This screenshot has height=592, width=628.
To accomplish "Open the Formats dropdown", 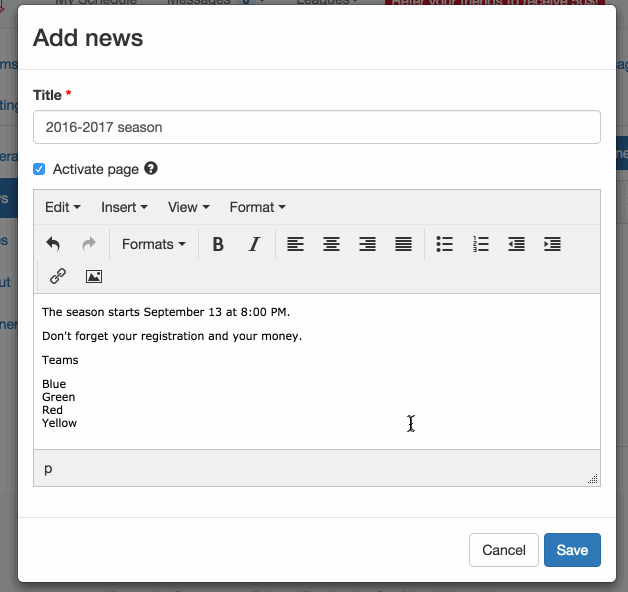I will tap(154, 244).
